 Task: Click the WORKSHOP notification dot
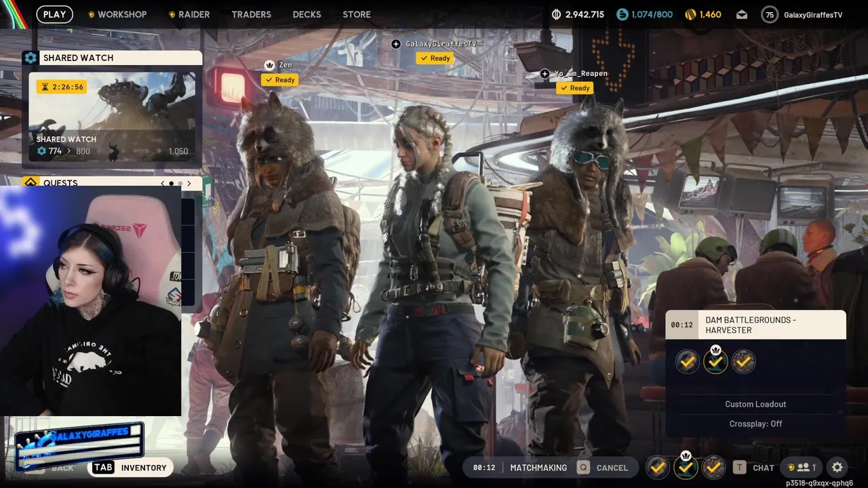(x=92, y=14)
